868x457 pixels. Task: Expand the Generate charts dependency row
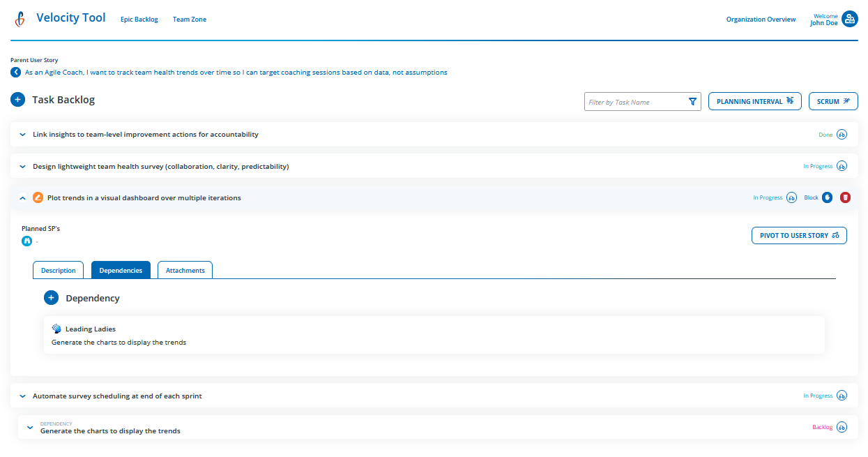pyautogui.click(x=29, y=426)
